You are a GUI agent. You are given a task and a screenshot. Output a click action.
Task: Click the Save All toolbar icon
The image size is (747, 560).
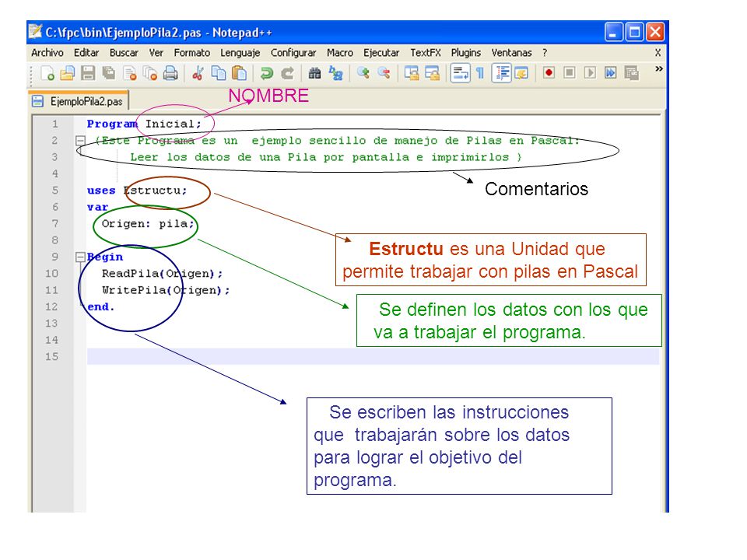(109, 73)
